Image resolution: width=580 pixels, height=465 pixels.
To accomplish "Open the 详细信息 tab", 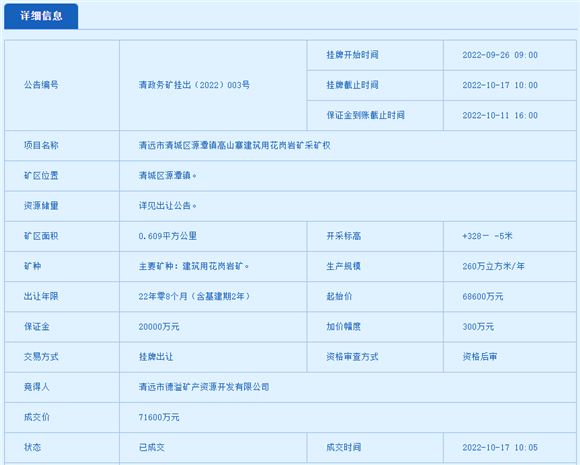I will point(41,16).
